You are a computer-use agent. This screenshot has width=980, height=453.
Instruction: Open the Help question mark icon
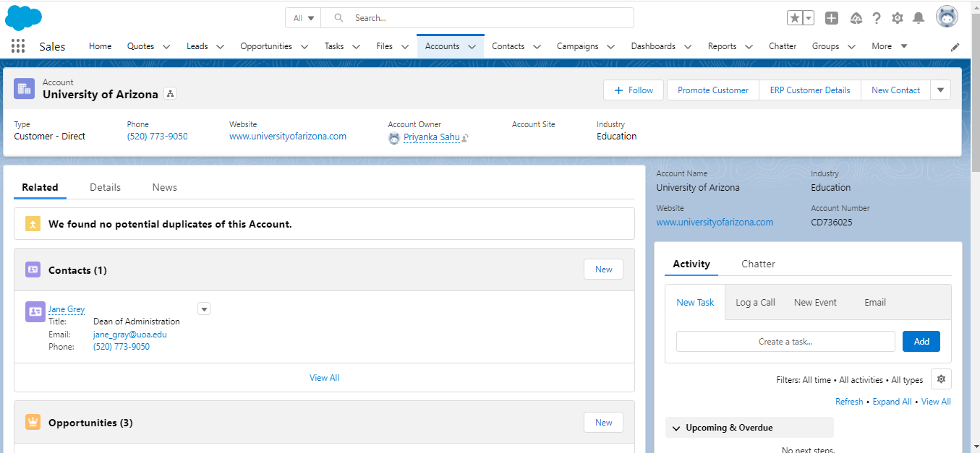point(877,18)
